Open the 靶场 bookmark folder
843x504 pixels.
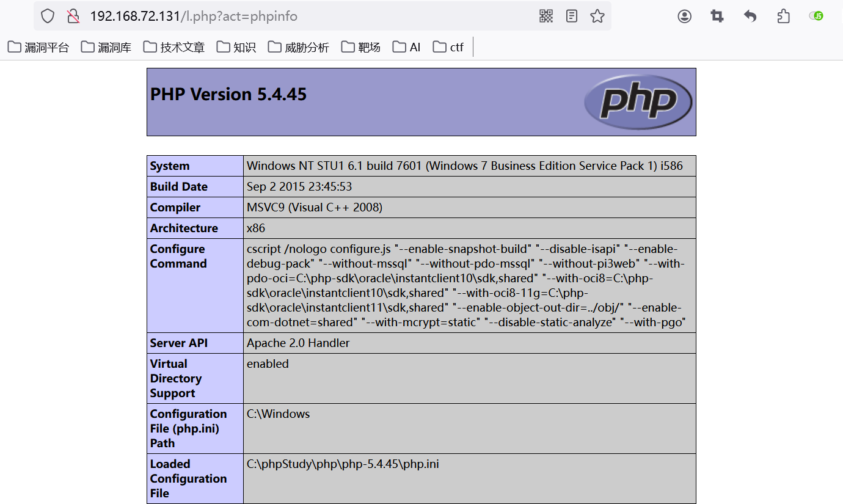(x=361, y=47)
